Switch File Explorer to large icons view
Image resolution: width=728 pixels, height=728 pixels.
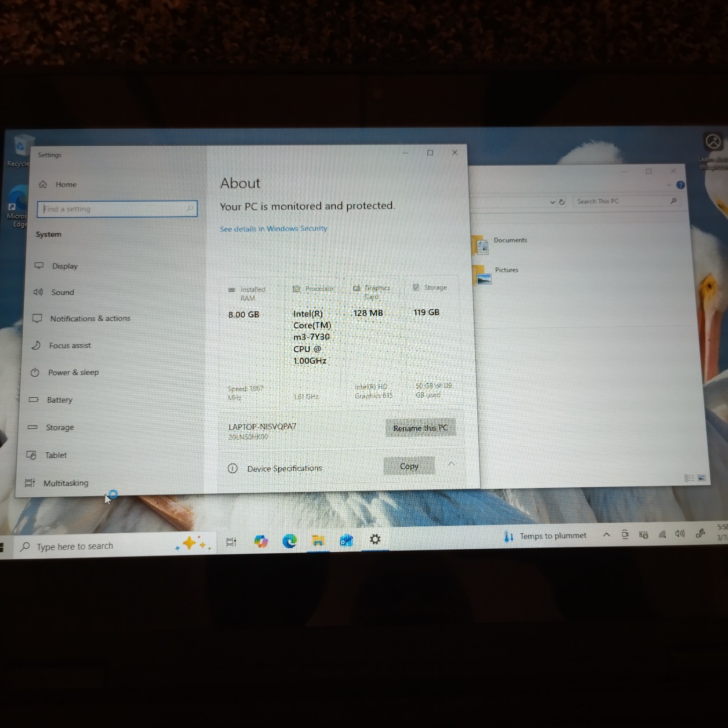[x=701, y=478]
